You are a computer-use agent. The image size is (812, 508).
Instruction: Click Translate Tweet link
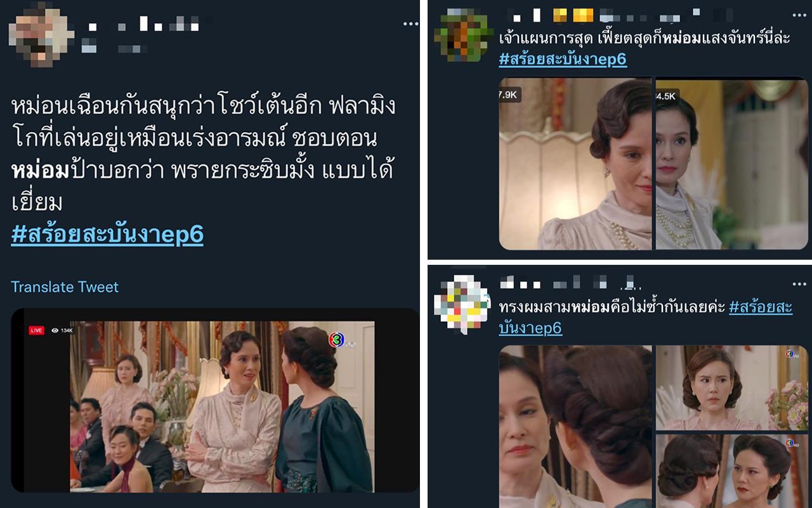coord(65,287)
